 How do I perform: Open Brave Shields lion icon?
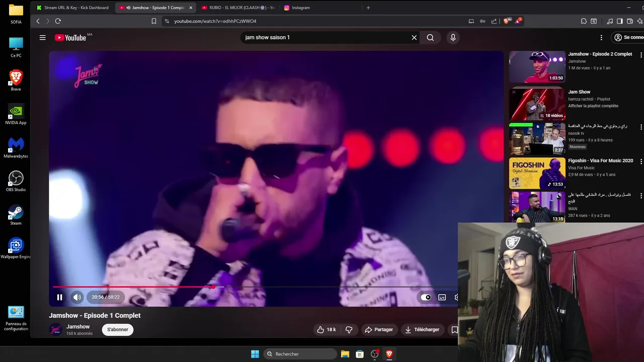506,21
